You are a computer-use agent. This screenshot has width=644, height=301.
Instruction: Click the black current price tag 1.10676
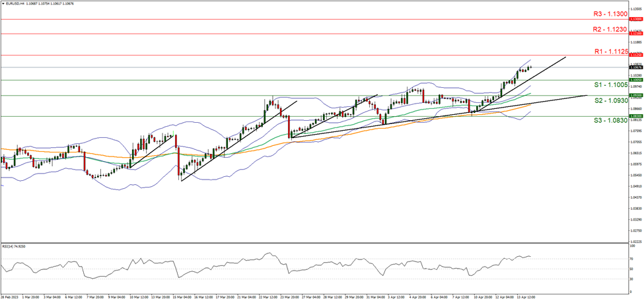635,67
